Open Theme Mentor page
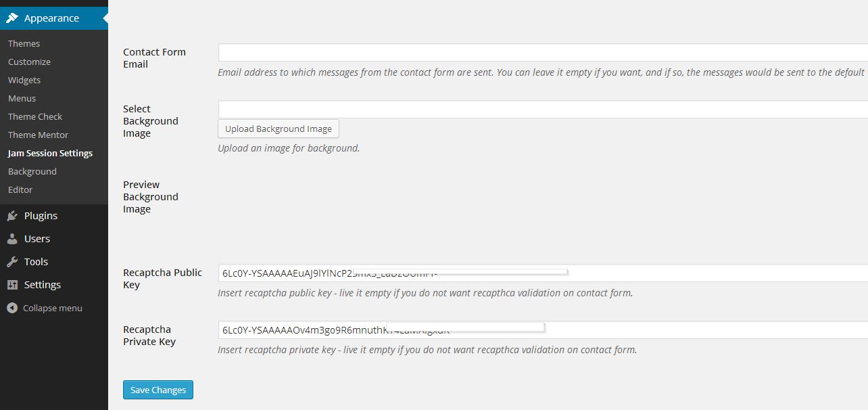 [38, 135]
